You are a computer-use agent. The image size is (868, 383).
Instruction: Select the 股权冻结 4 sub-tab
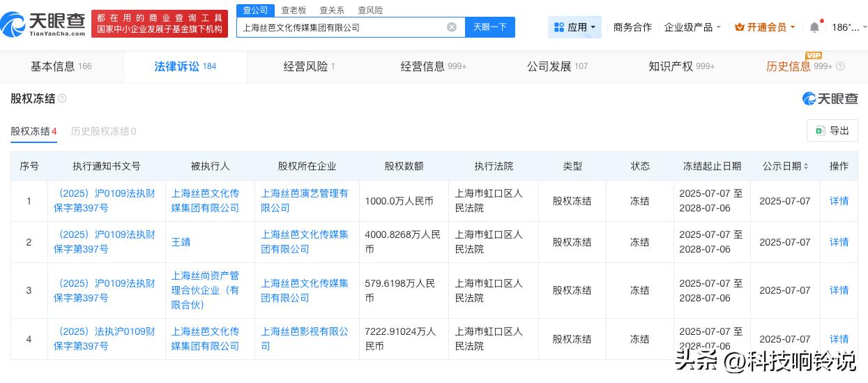pos(33,131)
